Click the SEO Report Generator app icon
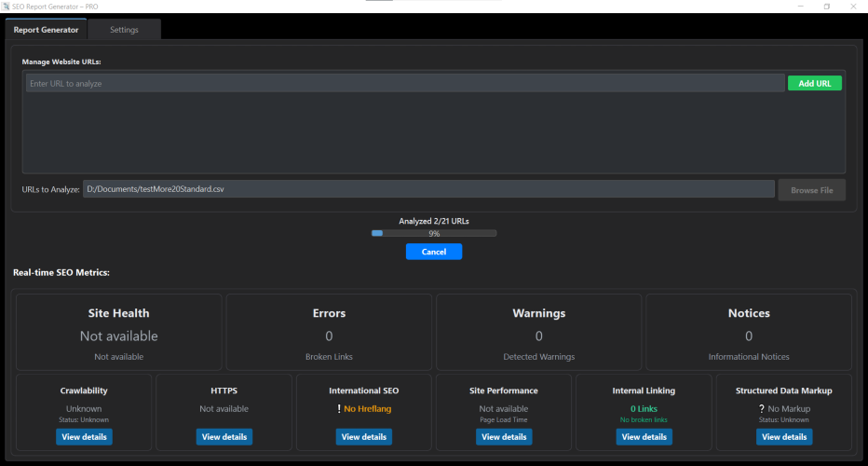This screenshot has height=466, width=868. pos(6,7)
